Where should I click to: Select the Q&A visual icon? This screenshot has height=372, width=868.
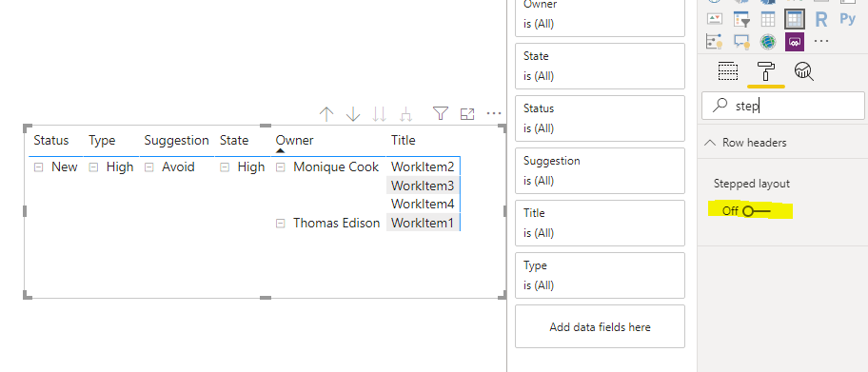(x=741, y=41)
